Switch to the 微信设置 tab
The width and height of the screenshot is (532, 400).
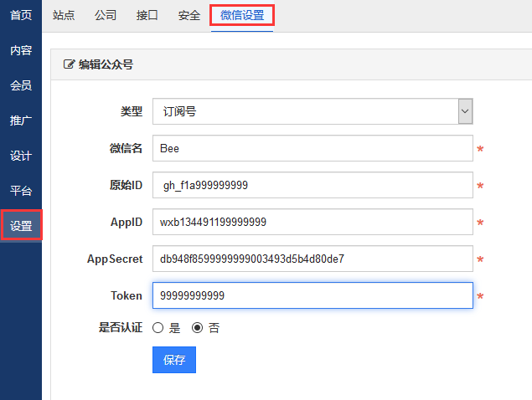coord(242,15)
